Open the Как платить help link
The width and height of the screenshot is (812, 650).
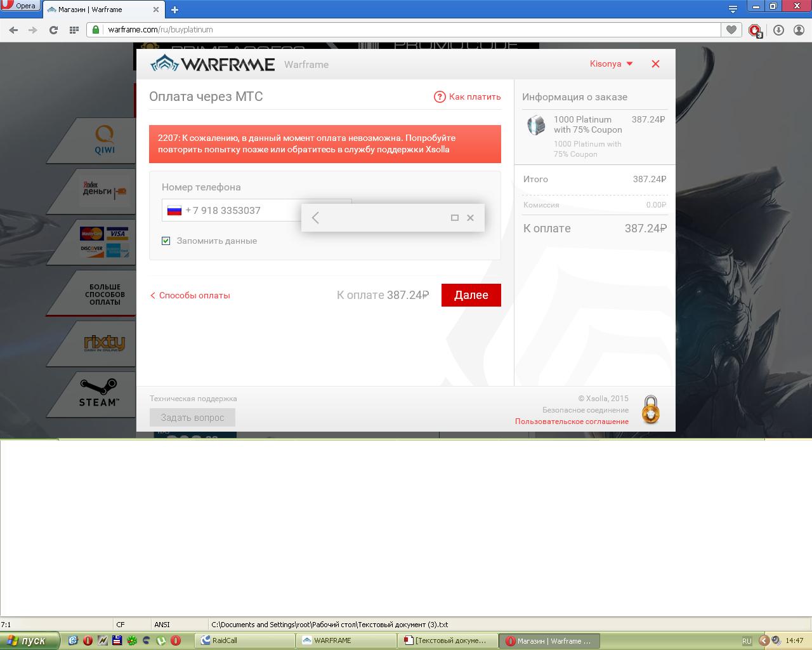click(468, 96)
